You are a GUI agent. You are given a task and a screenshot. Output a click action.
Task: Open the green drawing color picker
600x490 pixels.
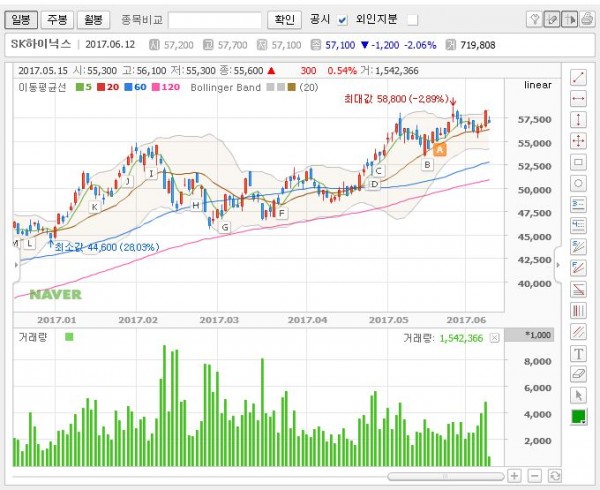578,417
